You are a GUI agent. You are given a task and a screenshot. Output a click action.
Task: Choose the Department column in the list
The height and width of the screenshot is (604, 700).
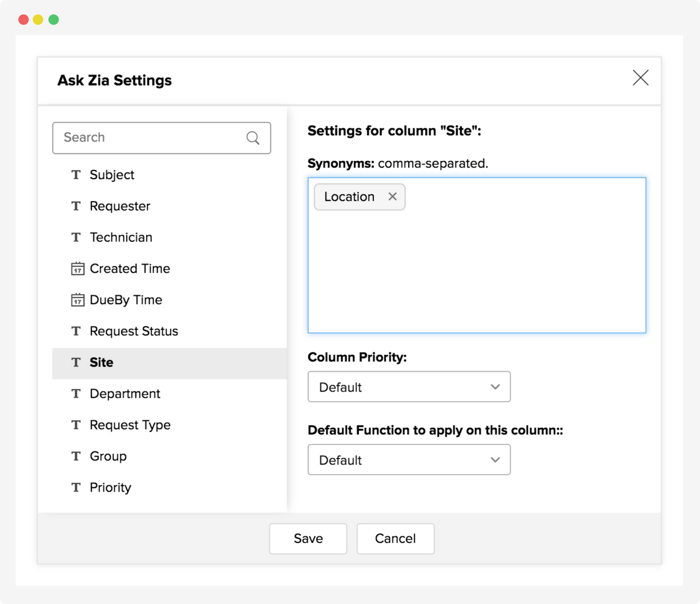(x=125, y=394)
